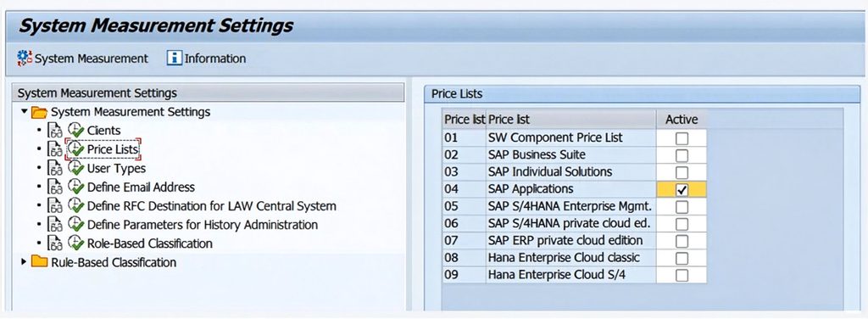Screen dimensions: 868x319
Task: Open the System Measurement toolbar button
Action: click(83, 59)
